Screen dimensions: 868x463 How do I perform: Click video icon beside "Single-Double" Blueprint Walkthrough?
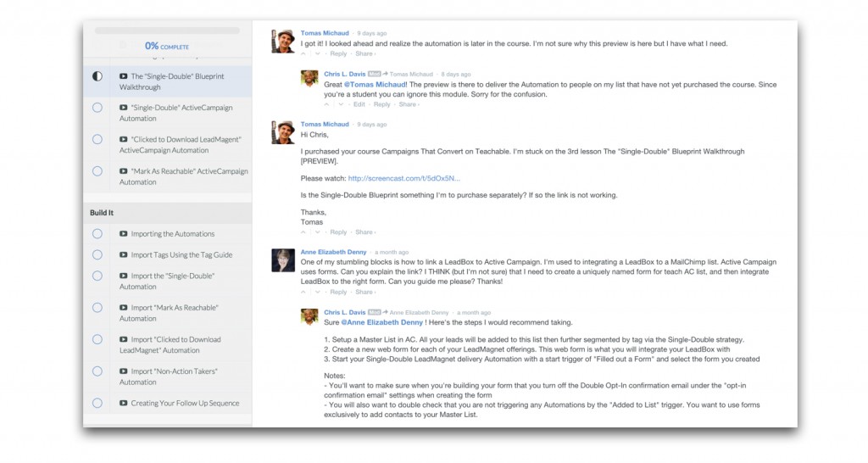click(x=124, y=76)
